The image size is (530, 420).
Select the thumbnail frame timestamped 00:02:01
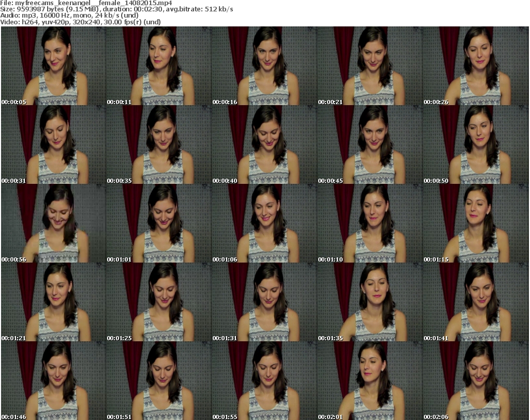(x=370, y=381)
